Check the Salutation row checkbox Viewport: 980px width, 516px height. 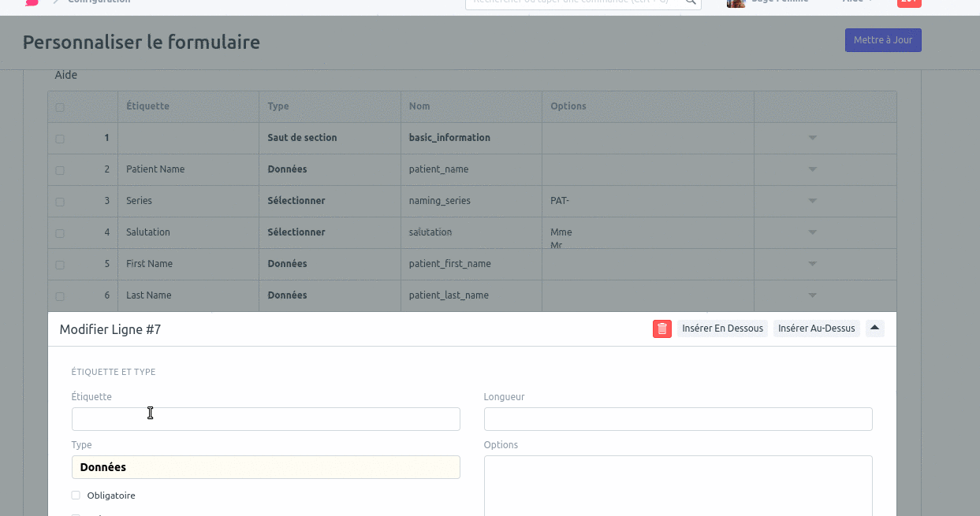tap(60, 232)
